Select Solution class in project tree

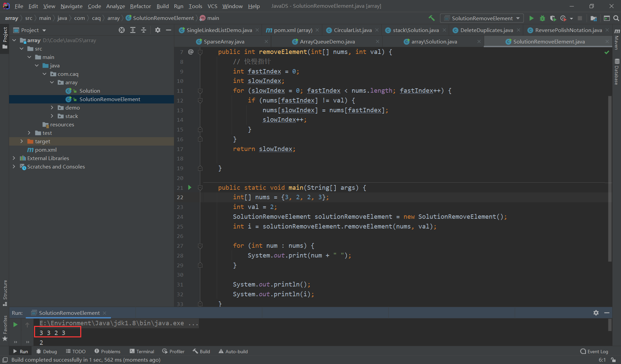tap(90, 91)
